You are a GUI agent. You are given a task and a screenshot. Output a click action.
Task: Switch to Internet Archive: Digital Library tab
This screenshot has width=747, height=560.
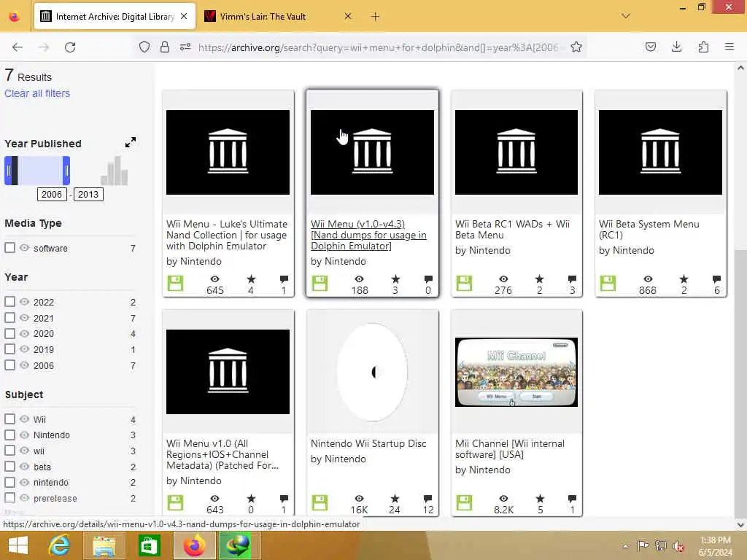tap(115, 17)
